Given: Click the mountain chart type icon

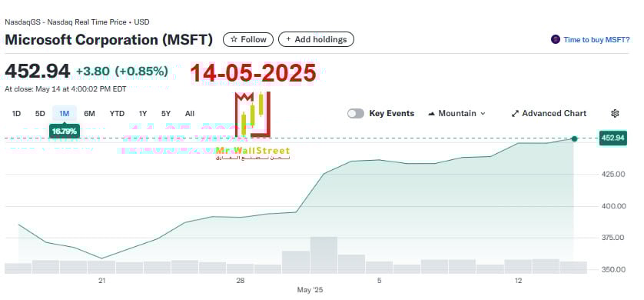Looking at the screenshot, I should (x=431, y=113).
